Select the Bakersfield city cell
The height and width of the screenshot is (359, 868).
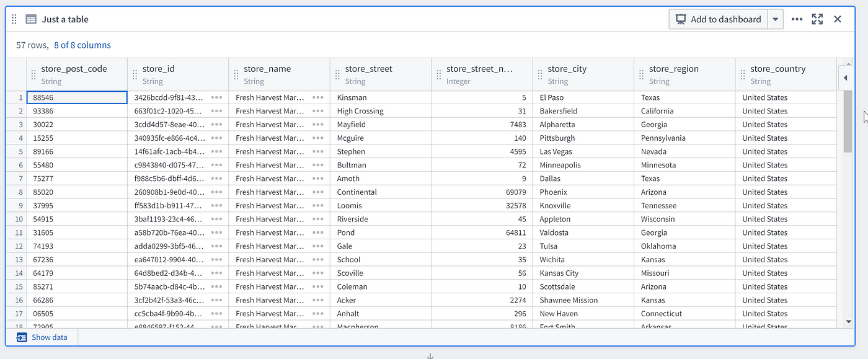583,111
